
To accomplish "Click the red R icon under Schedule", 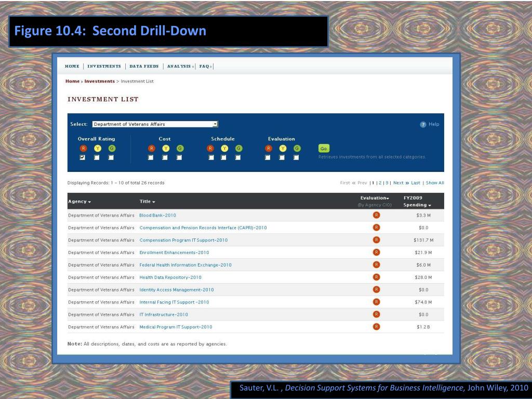I will (x=210, y=148).
